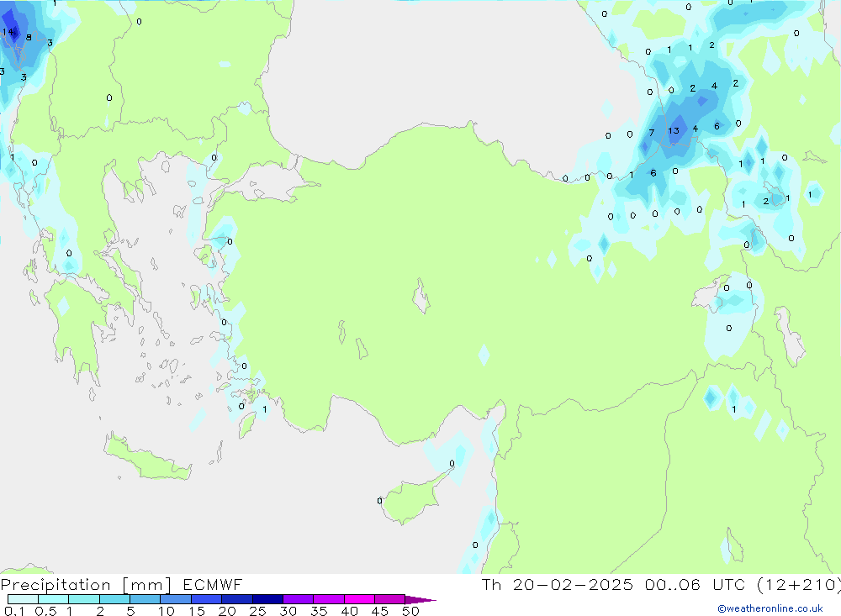Click the 'Precipitation [mm]' title text
The image size is (841, 616).
point(86,585)
